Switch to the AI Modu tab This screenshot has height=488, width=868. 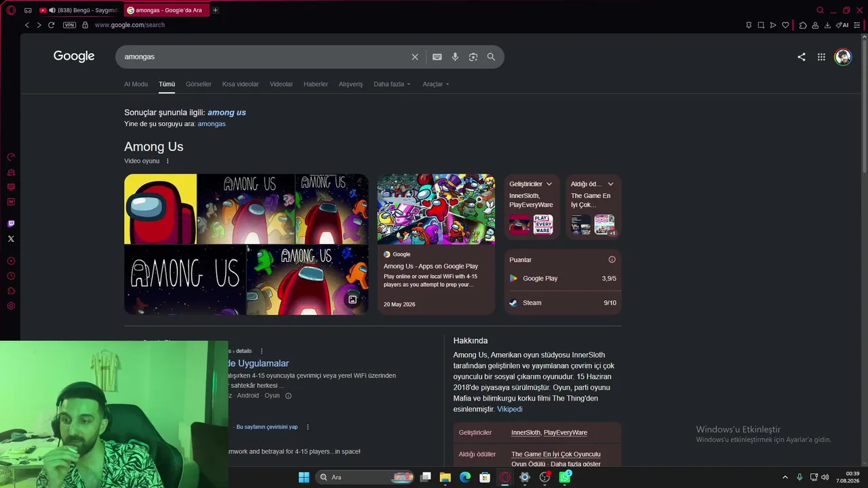(136, 84)
